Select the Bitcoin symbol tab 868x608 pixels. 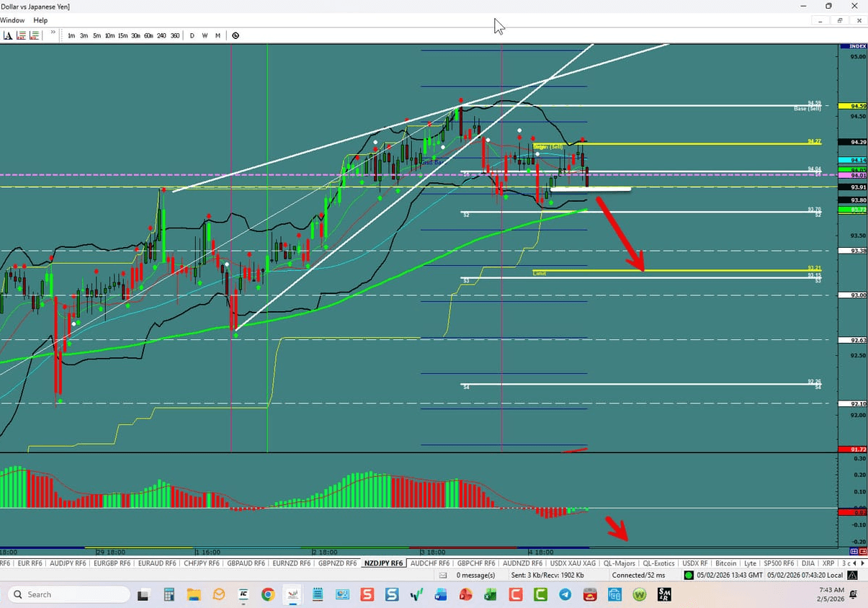coord(726,563)
